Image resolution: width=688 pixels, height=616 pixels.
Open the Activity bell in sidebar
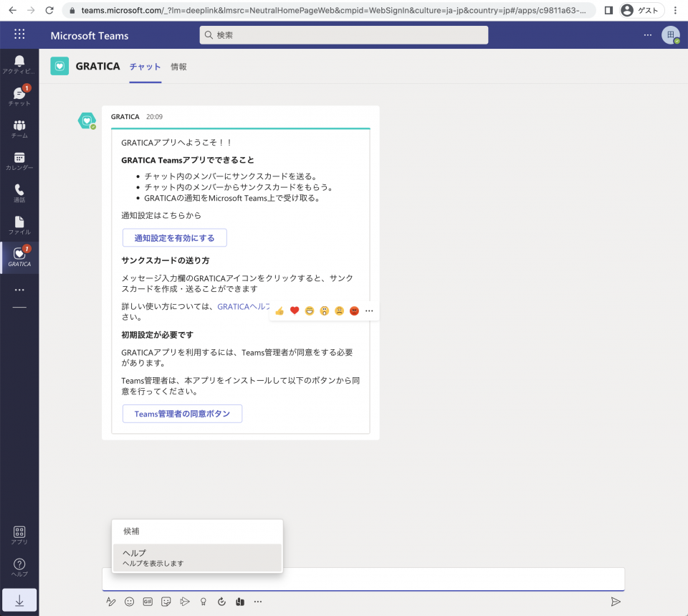[x=19, y=65]
